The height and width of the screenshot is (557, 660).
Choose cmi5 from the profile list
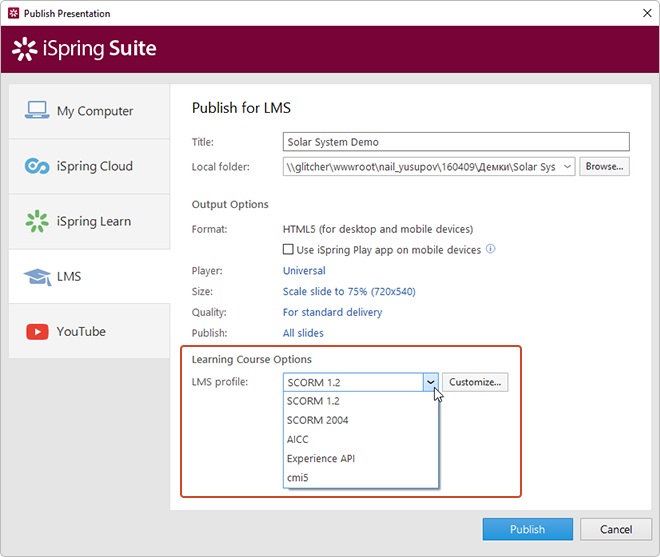361,478
